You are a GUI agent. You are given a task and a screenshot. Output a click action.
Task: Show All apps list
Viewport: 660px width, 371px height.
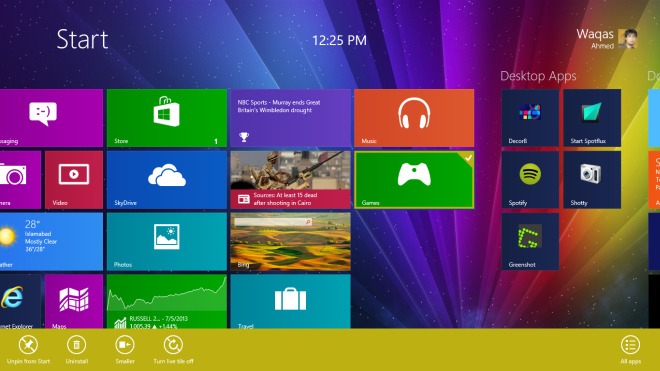[630, 350]
